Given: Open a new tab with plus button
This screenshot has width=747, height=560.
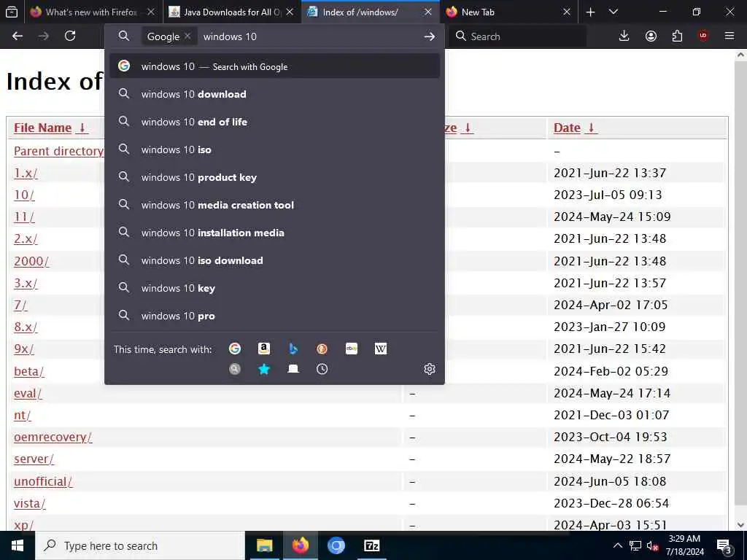Looking at the screenshot, I should 590,12.
